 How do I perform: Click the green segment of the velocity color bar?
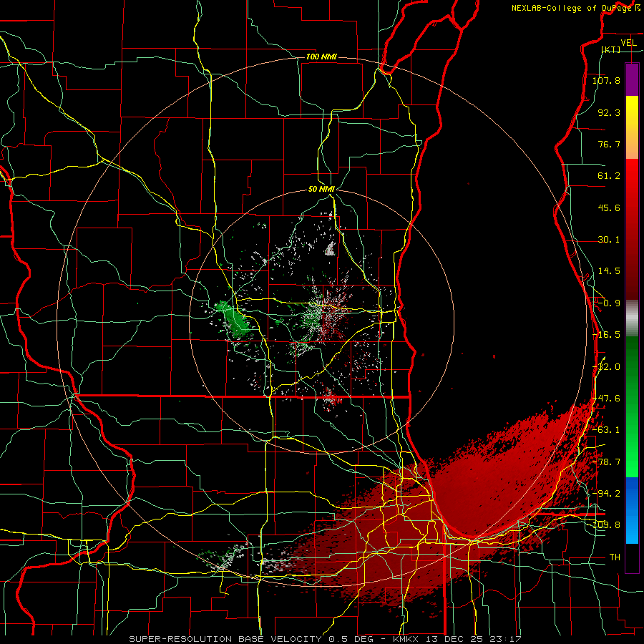pyautogui.click(x=632, y=406)
